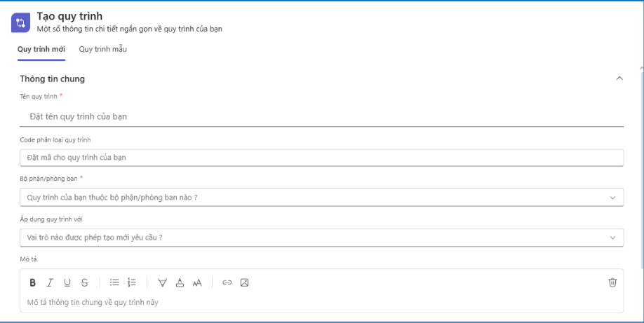The image size is (644, 323).
Task: Select the Quy trình mới tab
Action: (41, 49)
